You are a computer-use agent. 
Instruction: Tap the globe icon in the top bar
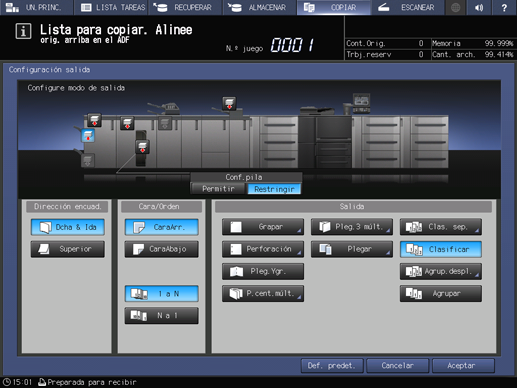tap(455, 7)
